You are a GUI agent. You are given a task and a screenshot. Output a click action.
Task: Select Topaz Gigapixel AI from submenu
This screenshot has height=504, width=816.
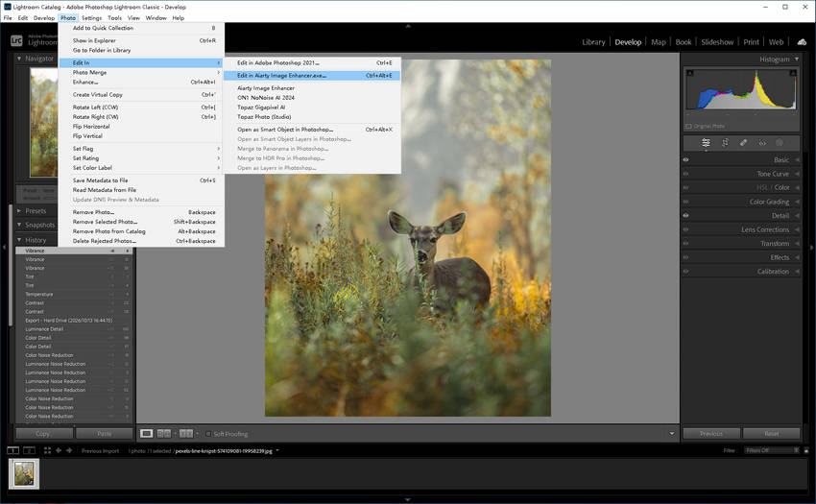pyautogui.click(x=312, y=108)
